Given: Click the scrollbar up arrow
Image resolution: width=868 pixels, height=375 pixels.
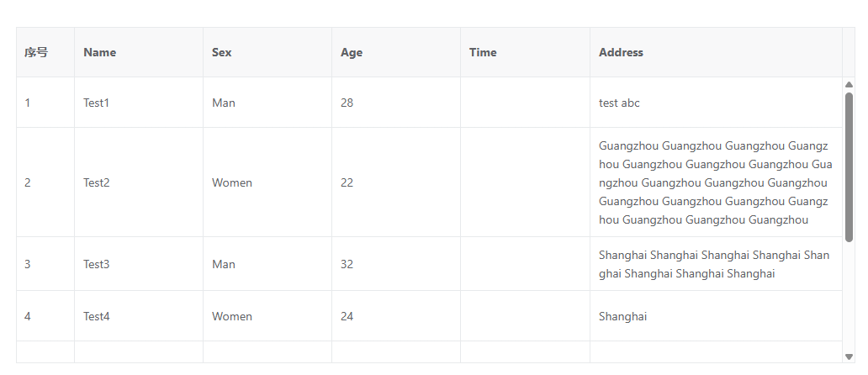Looking at the screenshot, I should pos(849,84).
